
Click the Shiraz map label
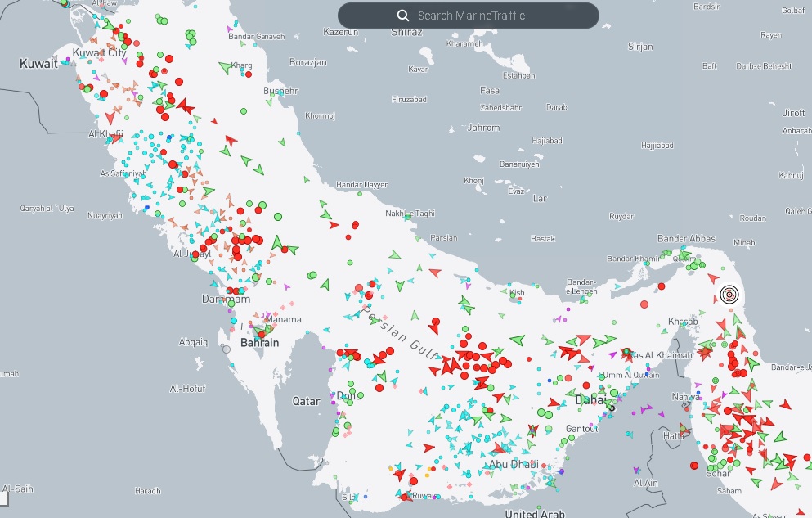pyautogui.click(x=406, y=32)
